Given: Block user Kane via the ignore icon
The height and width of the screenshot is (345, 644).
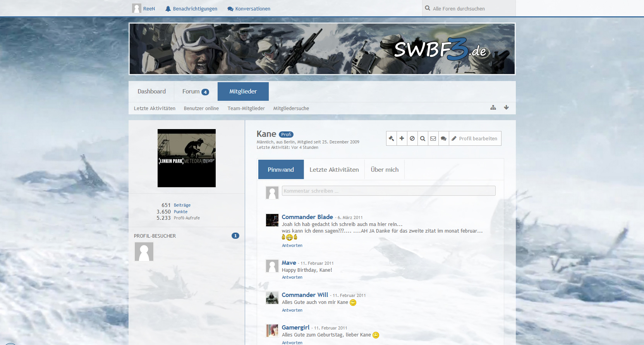Looking at the screenshot, I should pyautogui.click(x=412, y=138).
